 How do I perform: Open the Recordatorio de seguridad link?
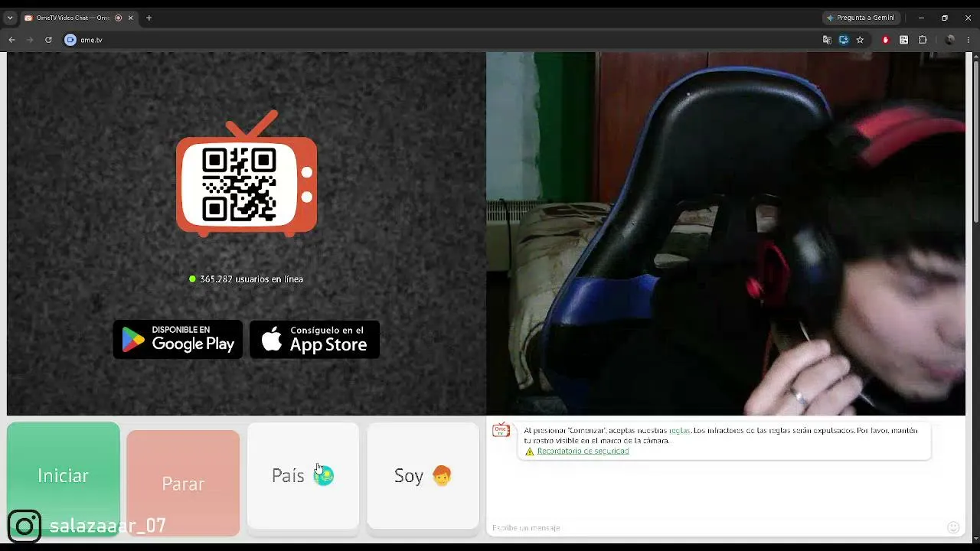[583, 451]
